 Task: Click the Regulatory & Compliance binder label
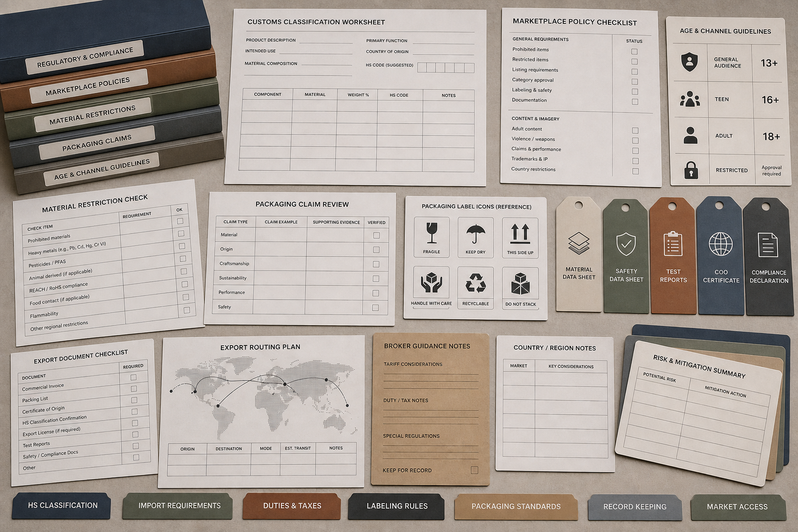85,57
